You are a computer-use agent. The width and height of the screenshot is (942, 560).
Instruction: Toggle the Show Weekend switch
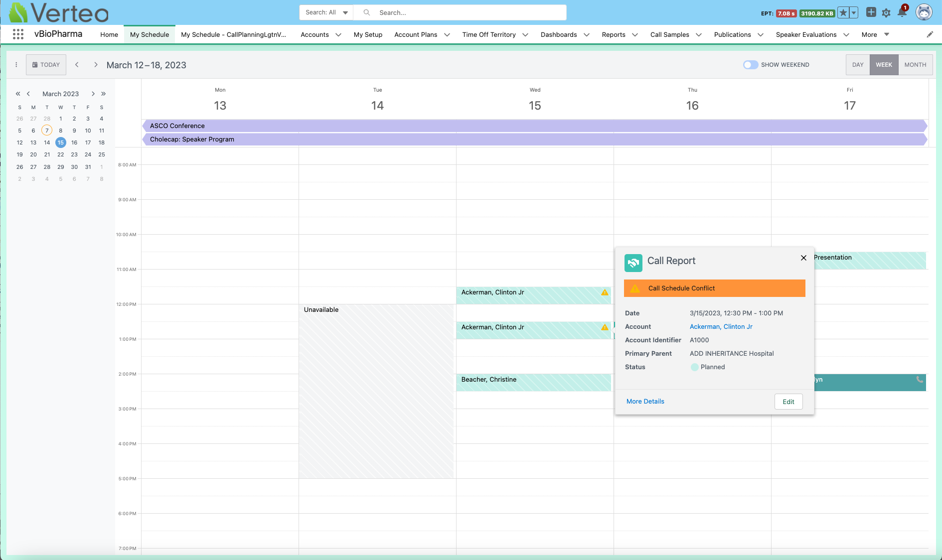pos(750,65)
